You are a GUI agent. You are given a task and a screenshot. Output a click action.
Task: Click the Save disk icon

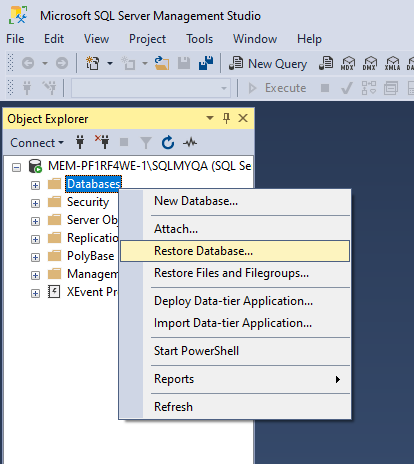click(x=184, y=63)
